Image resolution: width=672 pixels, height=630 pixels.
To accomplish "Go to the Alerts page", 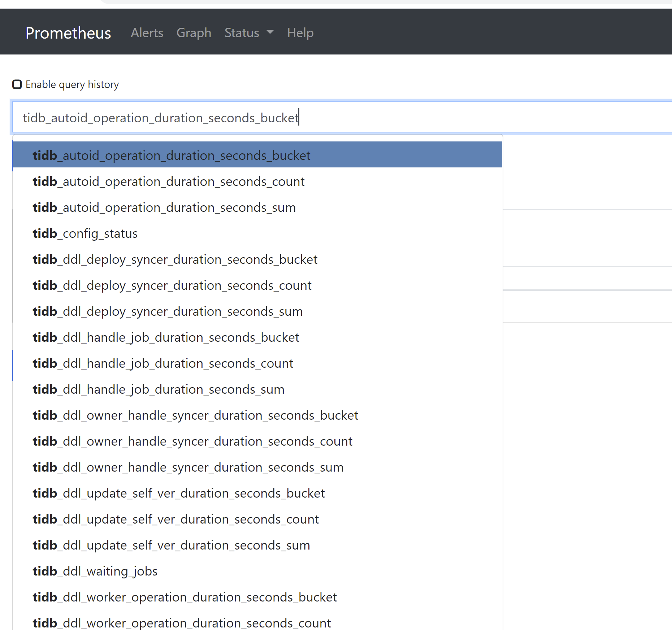I will click(x=147, y=33).
